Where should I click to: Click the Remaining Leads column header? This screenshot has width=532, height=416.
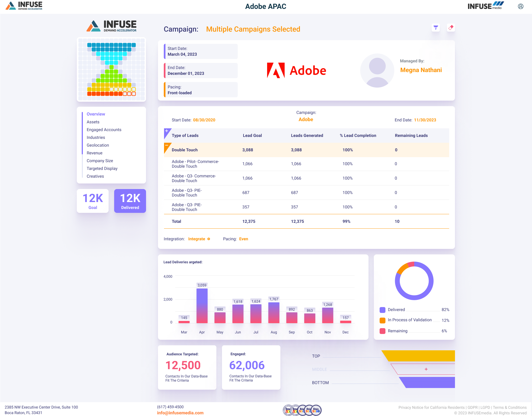coord(411,136)
